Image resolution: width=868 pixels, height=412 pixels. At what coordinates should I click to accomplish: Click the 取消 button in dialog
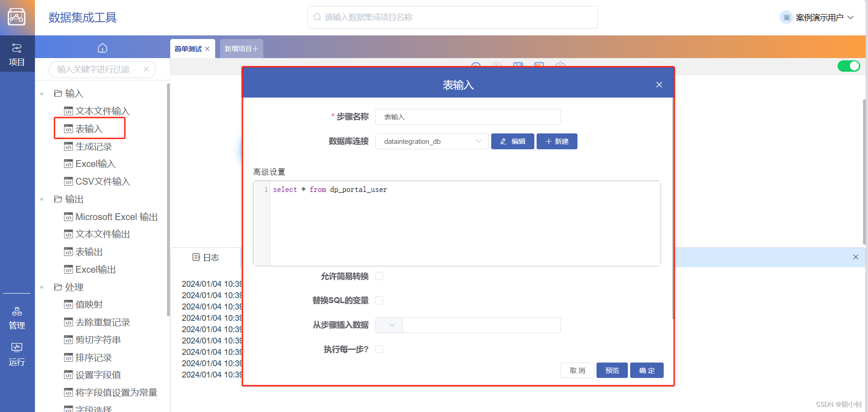(x=577, y=370)
